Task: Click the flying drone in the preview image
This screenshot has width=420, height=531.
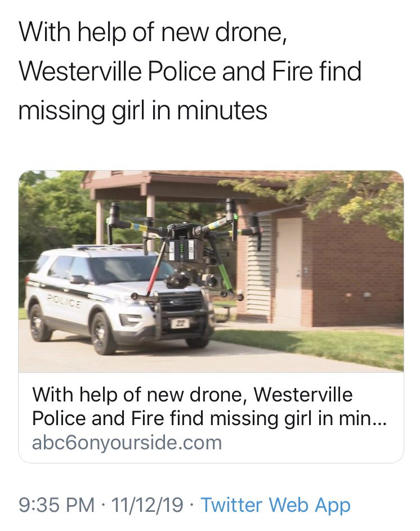Action: 185,249
